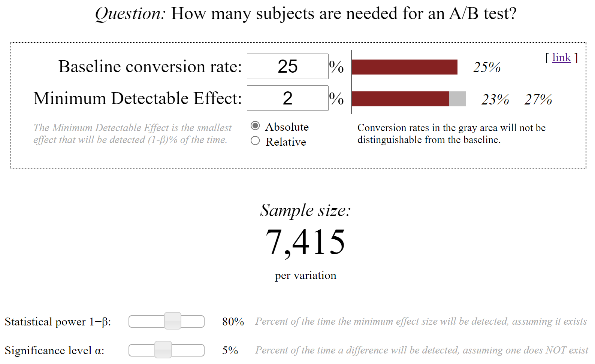This screenshot has height=364, width=595.
Task: Click the Minimum Detectable Effect input field
Action: (288, 98)
